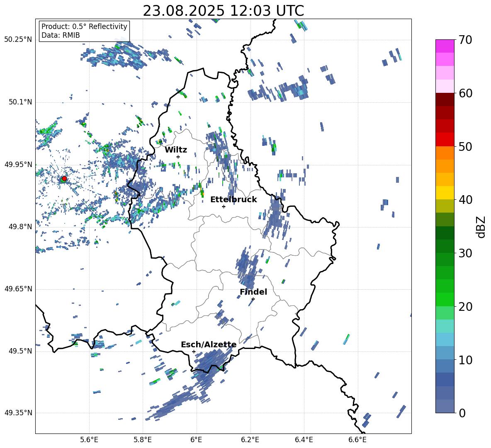Click the olive colorbar segment below 40

[445, 206]
